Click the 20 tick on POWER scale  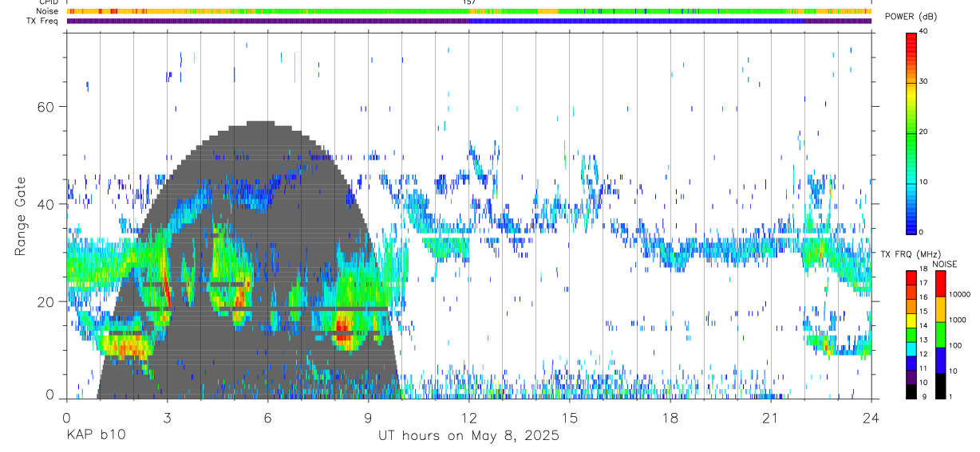(923, 132)
